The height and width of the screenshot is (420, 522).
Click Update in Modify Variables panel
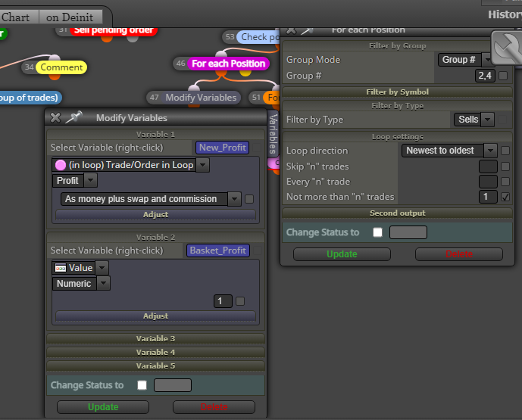(x=103, y=407)
